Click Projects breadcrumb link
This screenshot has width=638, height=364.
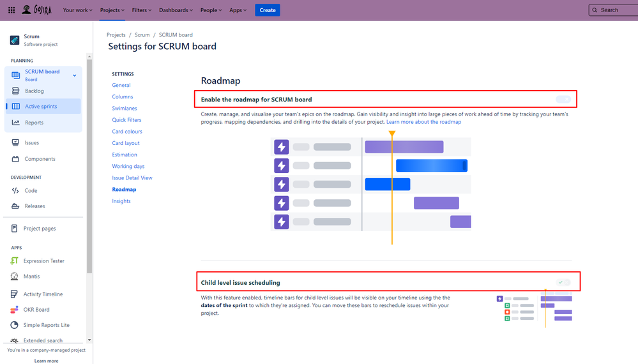coord(116,35)
